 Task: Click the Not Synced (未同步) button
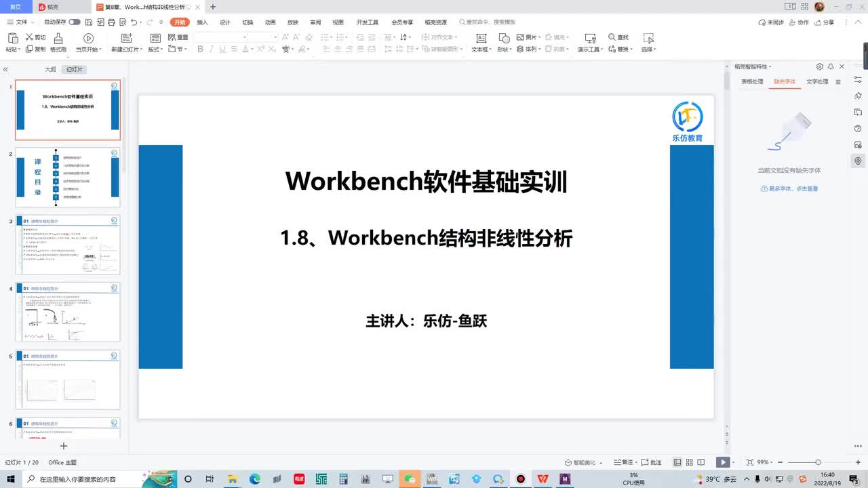pyautogui.click(x=771, y=22)
